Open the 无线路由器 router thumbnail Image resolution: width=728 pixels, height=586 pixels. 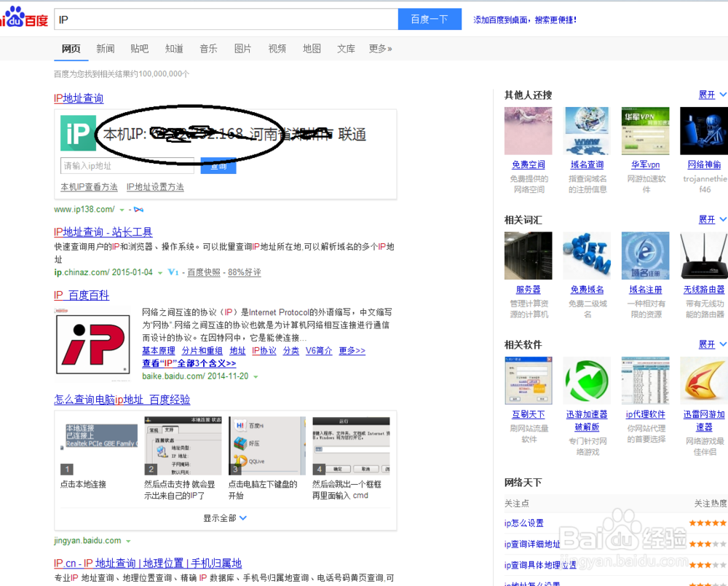click(x=704, y=256)
